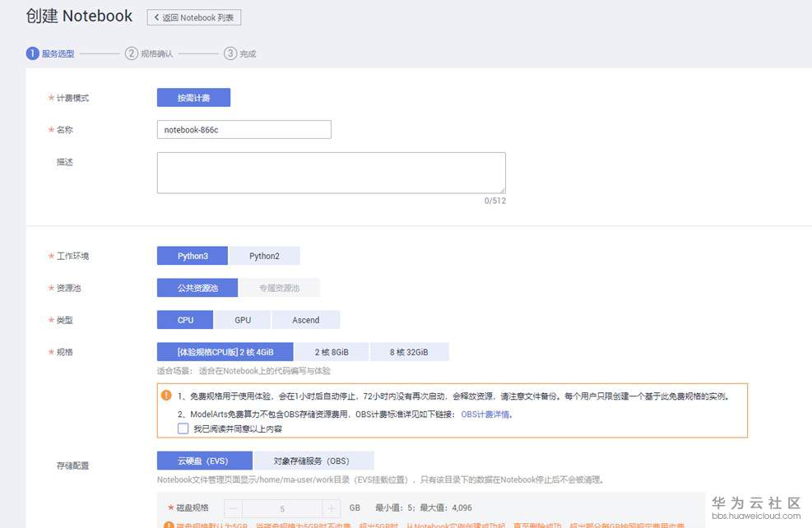Screen dimensions: 812x528
Task: Select step 1 服务选型 indicator
Action: (x=50, y=53)
